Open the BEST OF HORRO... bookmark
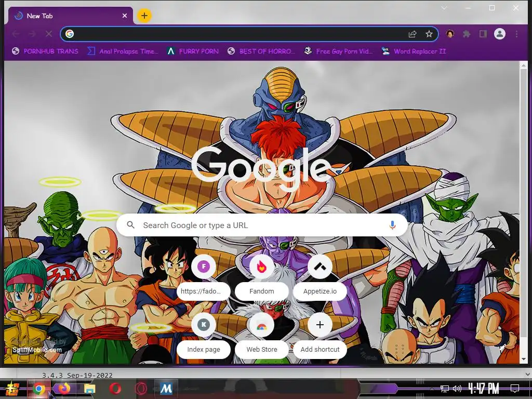The image size is (532, 399). point(261,51)
